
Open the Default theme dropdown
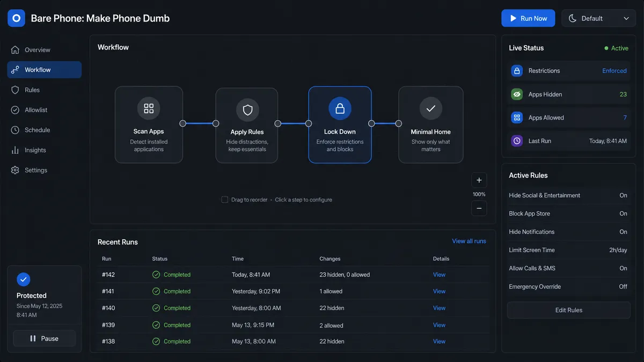click(x=598, y=18)
